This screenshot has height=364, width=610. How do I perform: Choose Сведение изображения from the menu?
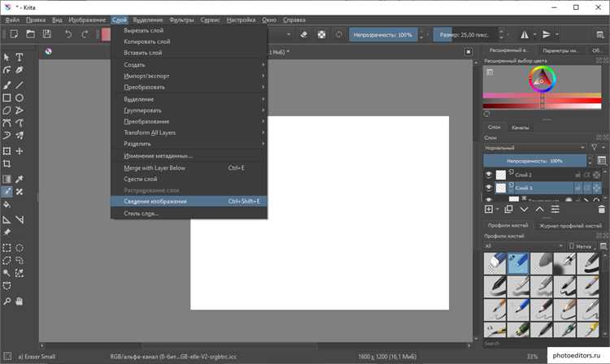(x=189, y=201)
